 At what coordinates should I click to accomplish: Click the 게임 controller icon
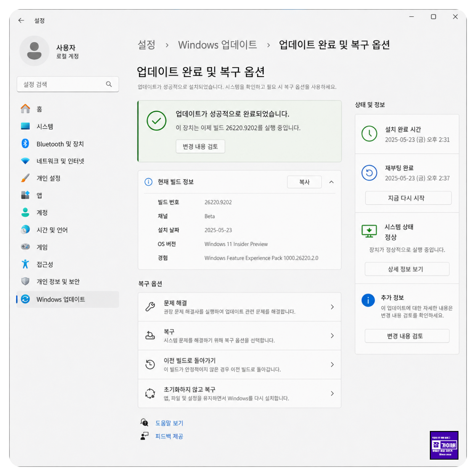25,247
